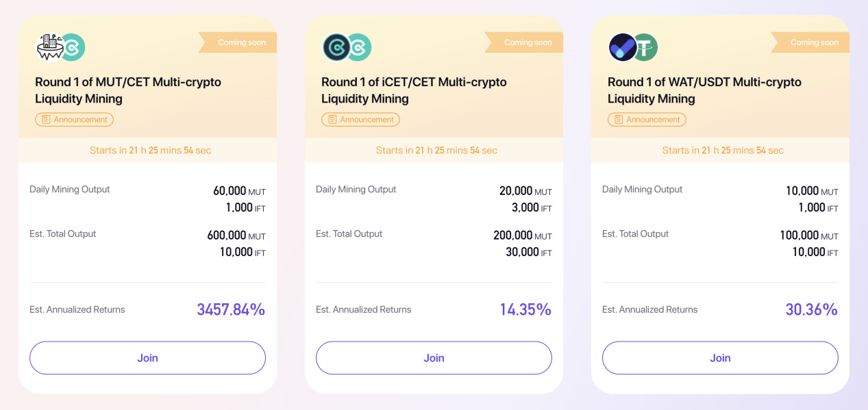Click Coming soon ribbon on MUT/CET card

238,42
